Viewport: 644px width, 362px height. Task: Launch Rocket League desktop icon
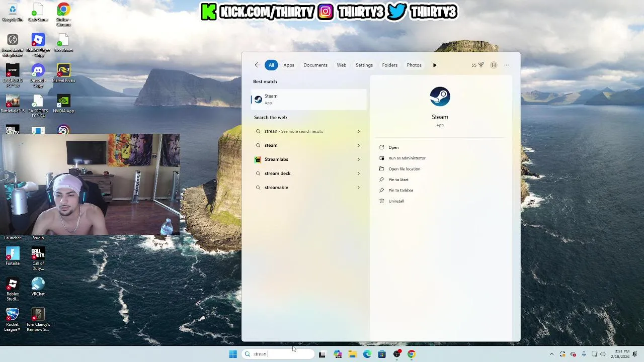(13, 320)
